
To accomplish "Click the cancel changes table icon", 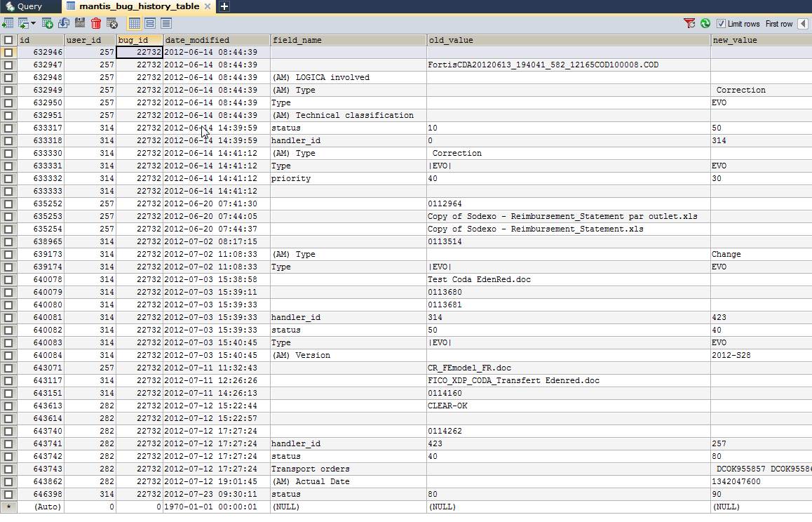I will coord(112,23).
